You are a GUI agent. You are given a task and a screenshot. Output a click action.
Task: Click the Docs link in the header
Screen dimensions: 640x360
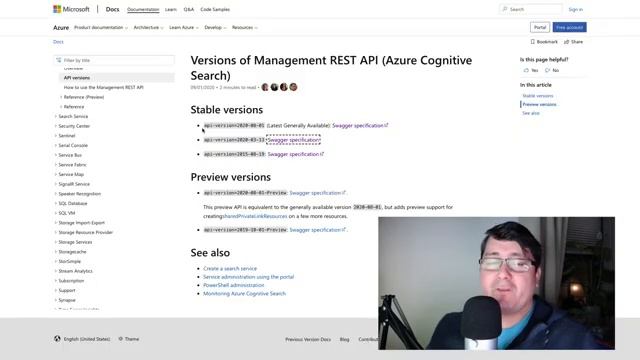112,9
